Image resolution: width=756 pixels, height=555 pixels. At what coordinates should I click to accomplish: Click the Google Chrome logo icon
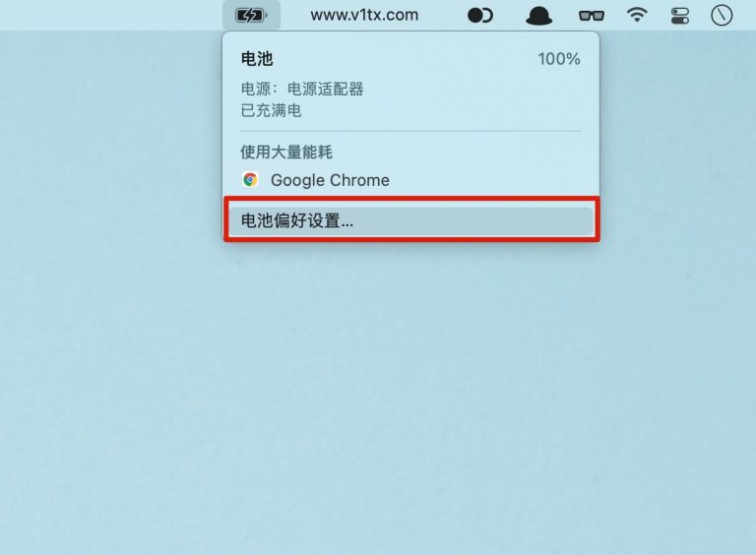250,180
